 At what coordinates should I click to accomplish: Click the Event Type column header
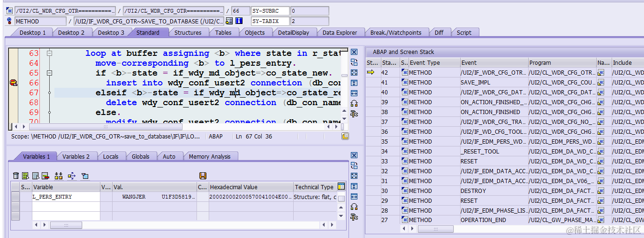tap(434, 62)
